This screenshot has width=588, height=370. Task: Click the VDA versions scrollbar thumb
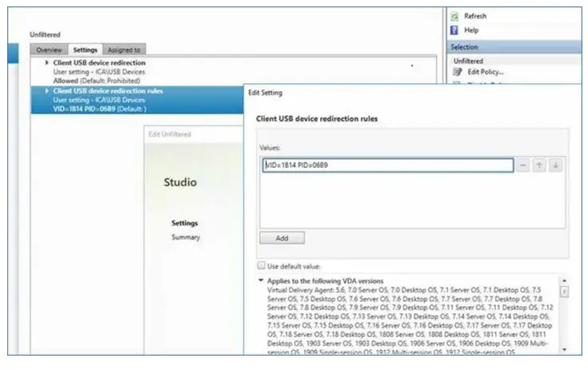564,292
